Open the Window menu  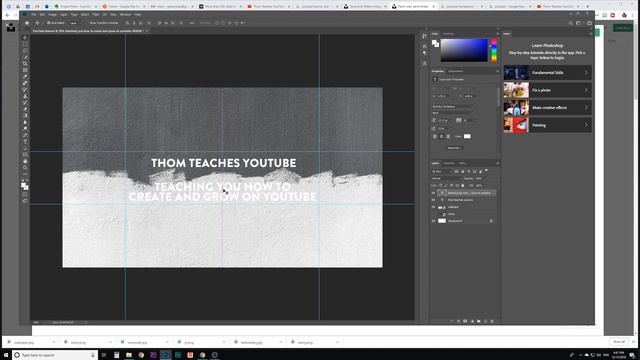coord(125,14)
